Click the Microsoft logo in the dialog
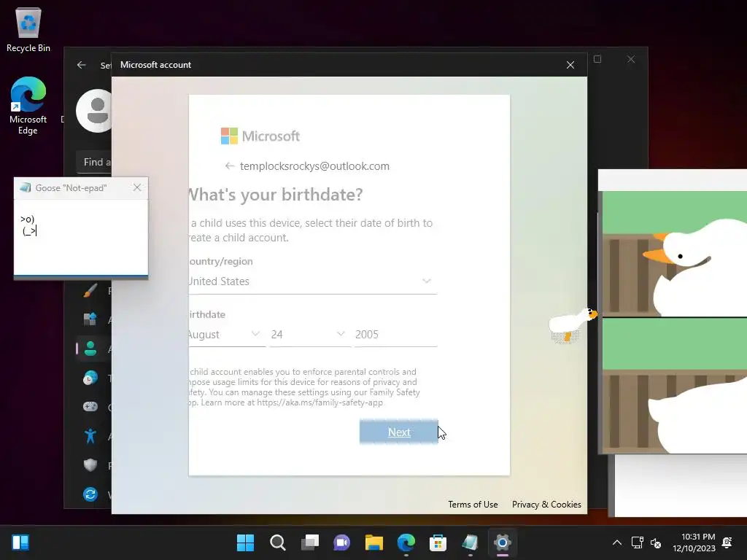 260,136
